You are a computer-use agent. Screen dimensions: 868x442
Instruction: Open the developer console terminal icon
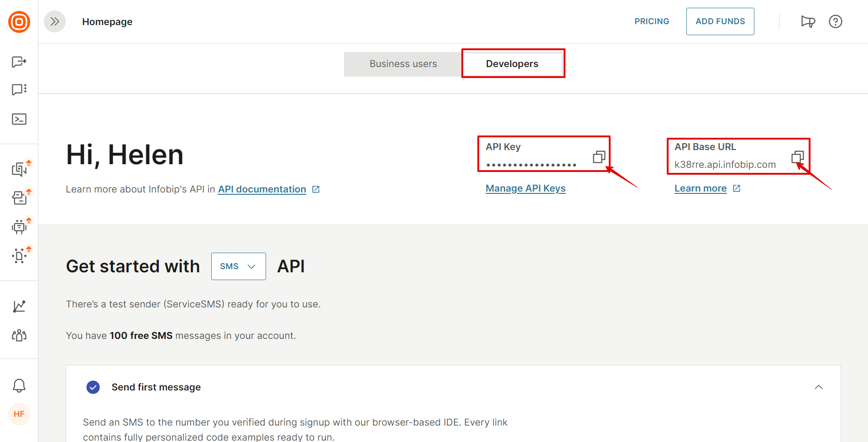coord(19,119)
